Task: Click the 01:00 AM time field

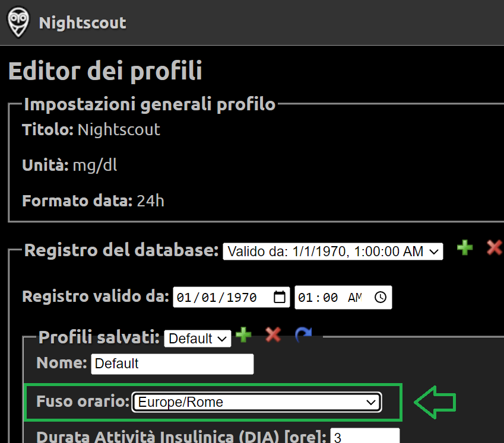Action: click(343, 297)
